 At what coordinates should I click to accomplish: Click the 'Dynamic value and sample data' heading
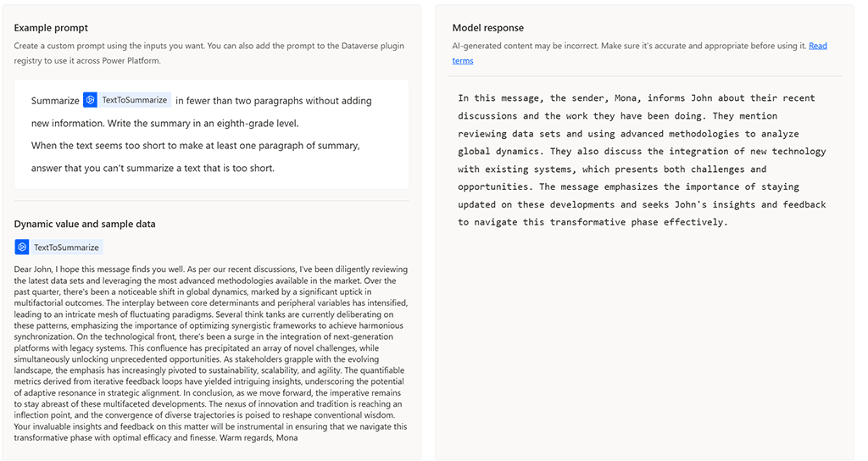[x=85, y=224]
